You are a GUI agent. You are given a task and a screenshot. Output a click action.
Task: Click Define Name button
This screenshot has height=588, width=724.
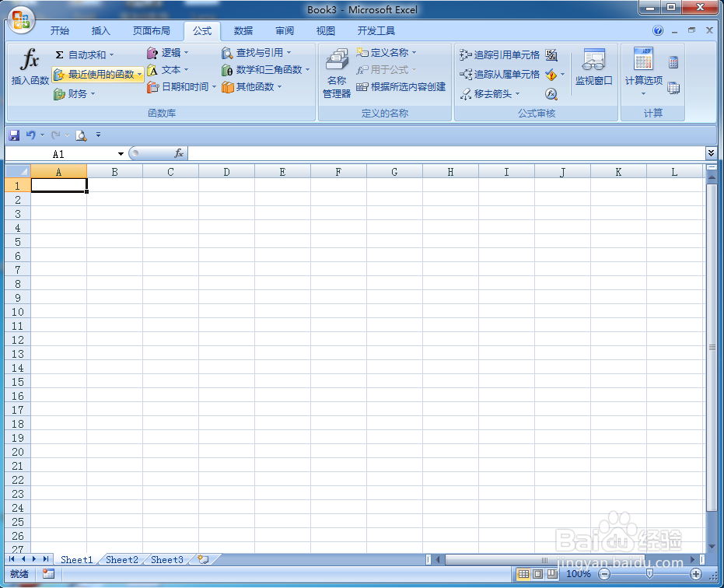click(x=386, y=53)
